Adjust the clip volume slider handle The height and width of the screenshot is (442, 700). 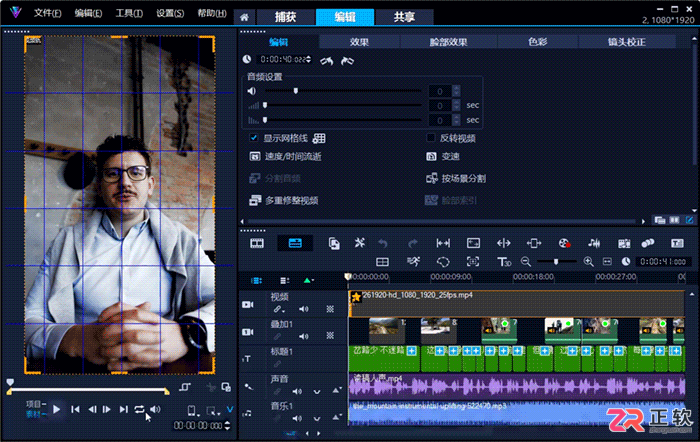[296, 91]
